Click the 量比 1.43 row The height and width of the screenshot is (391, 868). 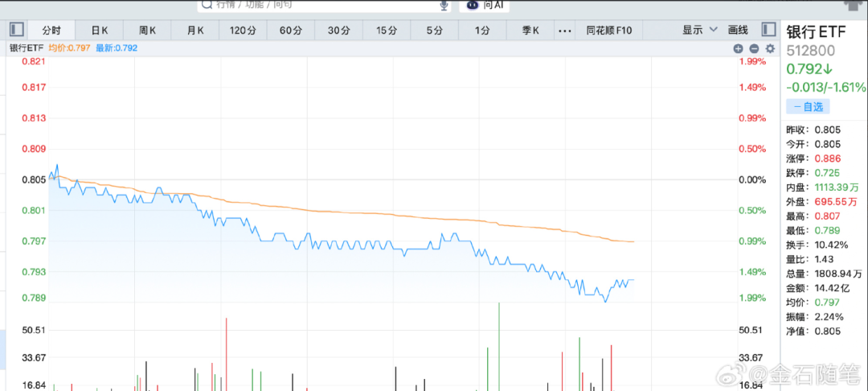coord(810,259)
